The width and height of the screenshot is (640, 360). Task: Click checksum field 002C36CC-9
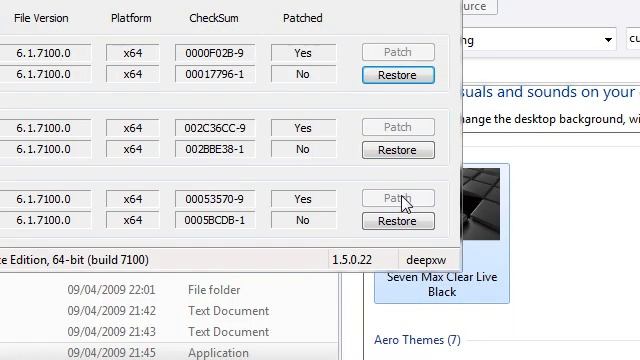(215, 128)
